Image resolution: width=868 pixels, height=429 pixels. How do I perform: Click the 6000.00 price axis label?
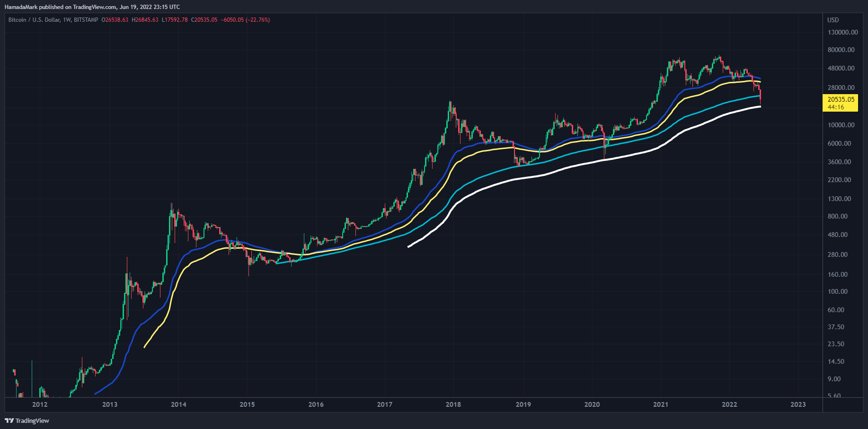tap(840, 143)
